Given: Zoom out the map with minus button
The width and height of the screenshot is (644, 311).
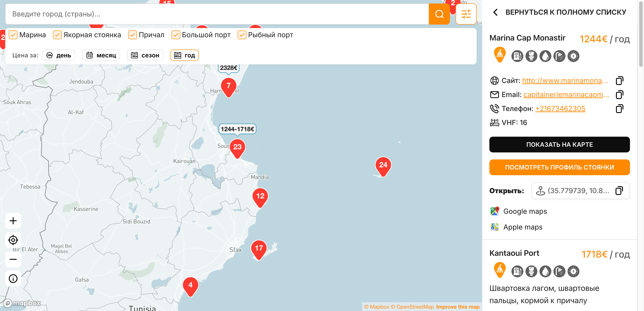Looking at the screenshot, I should coord(13,259).
